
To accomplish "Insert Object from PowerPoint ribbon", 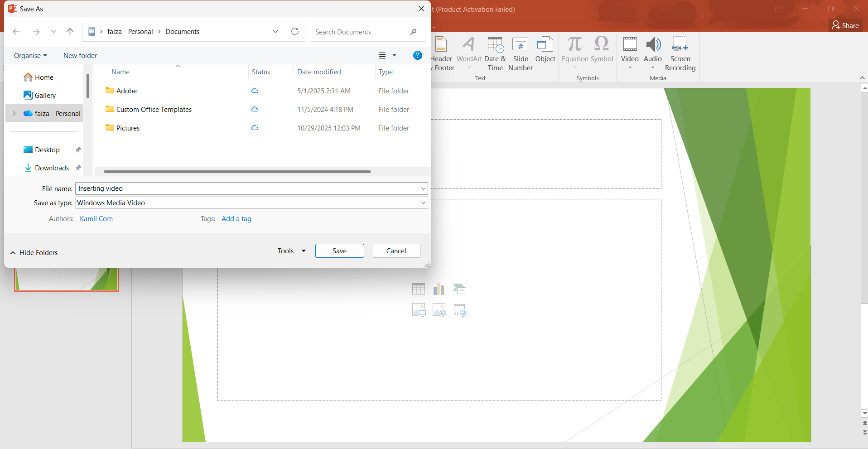I will click(x=545, y=50).
